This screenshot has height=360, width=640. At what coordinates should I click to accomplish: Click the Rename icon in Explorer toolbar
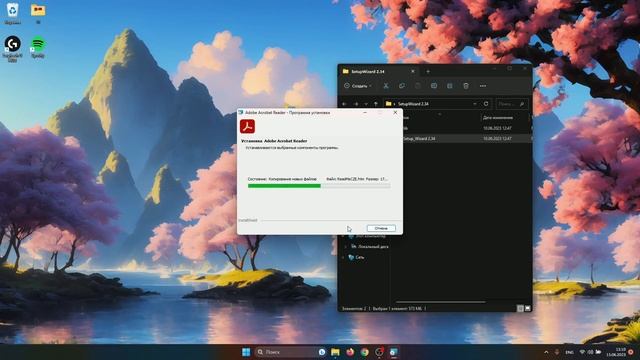coord(433,86)
